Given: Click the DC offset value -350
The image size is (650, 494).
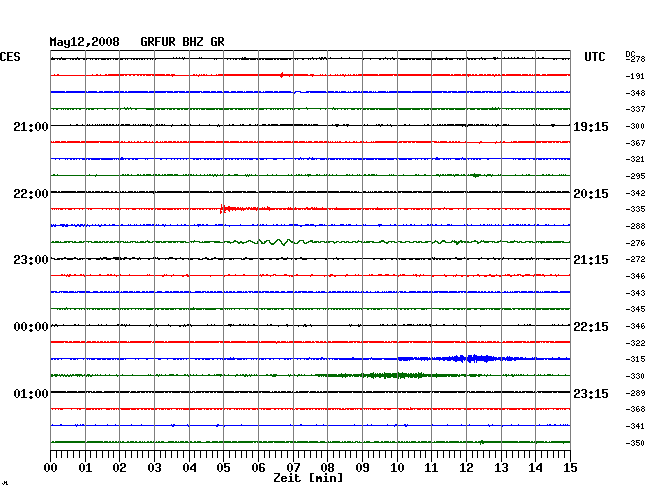Looking at the screenshot, I should [x=635, y=443].
